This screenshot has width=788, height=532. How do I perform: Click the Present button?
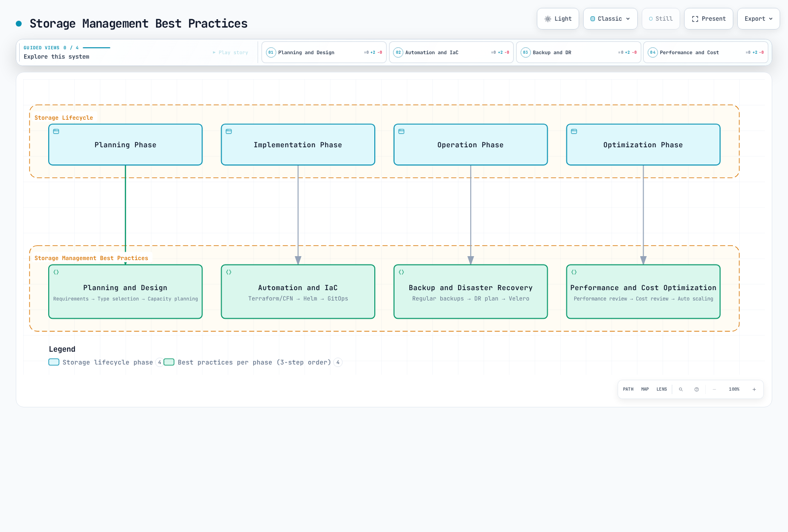click(708, 19)
